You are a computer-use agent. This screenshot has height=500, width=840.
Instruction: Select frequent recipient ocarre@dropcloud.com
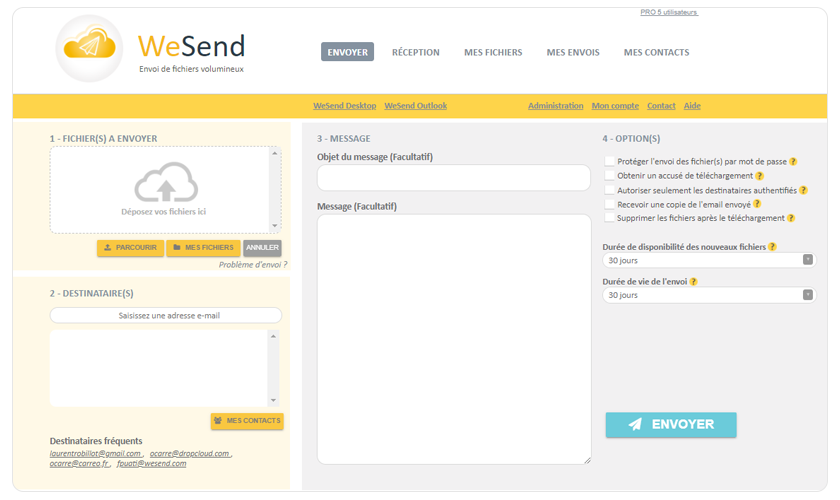pos(190,453)
